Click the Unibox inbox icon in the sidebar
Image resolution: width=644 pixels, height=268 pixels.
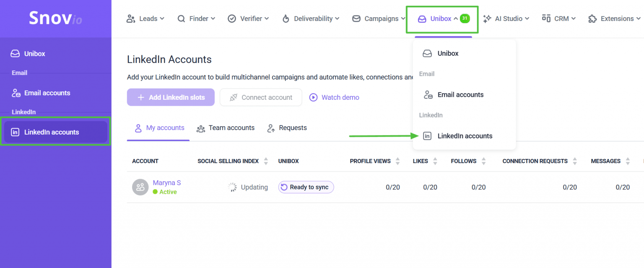16,54
